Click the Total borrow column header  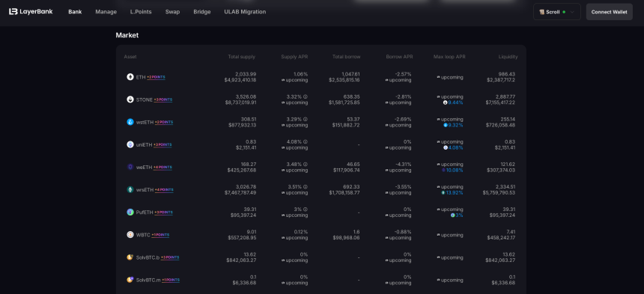[x=346, y=57]
